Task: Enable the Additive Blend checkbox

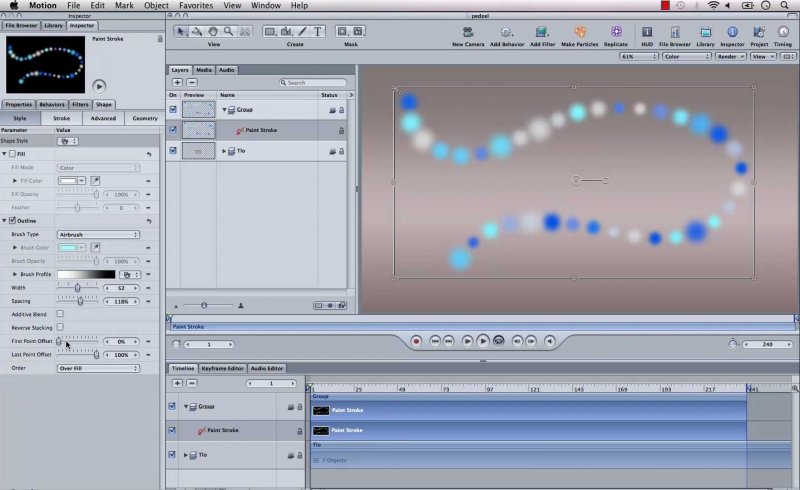Action: [60, 314]
